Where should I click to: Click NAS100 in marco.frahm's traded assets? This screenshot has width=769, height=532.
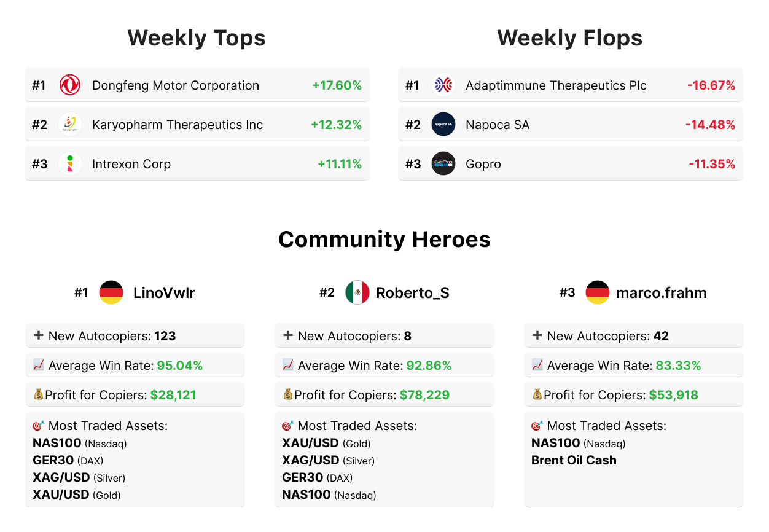[x=556, y=443]
